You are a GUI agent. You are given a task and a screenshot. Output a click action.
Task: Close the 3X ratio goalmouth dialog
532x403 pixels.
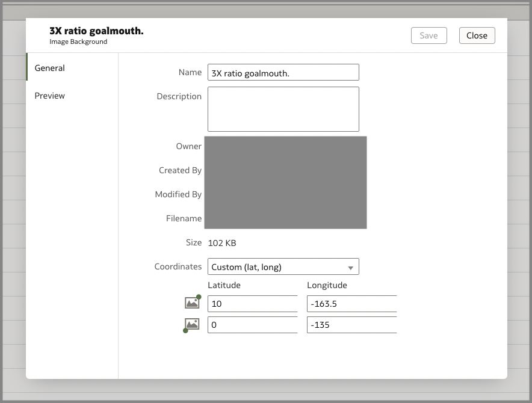tap(477, 35)
